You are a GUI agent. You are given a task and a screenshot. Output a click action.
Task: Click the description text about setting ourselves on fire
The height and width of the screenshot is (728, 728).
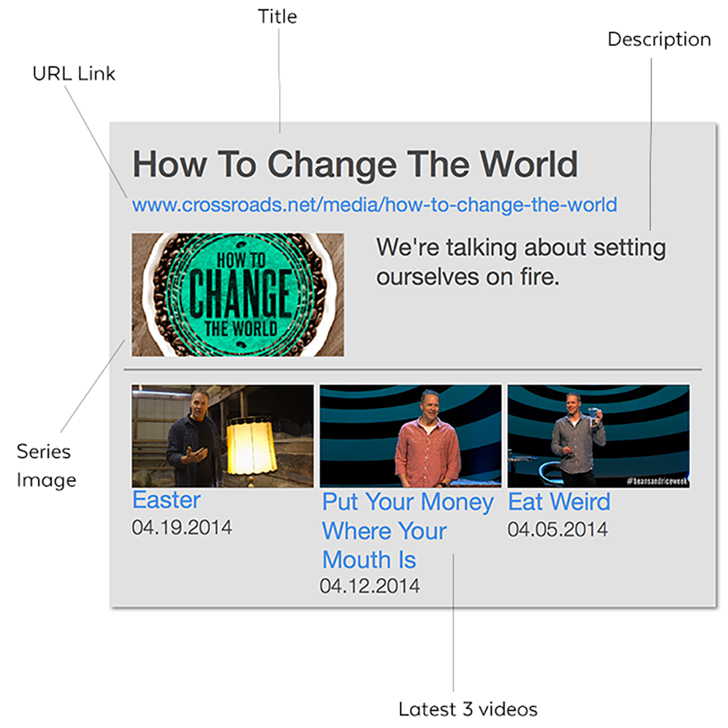coord(521,262)
